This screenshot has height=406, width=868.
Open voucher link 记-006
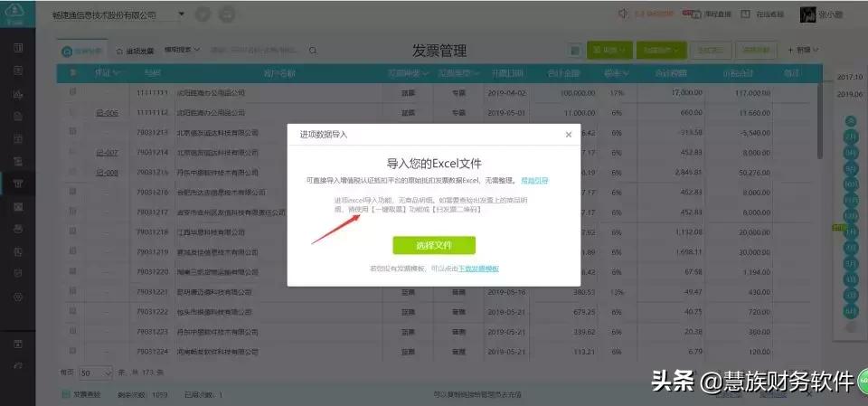click(x=107, y=113)
